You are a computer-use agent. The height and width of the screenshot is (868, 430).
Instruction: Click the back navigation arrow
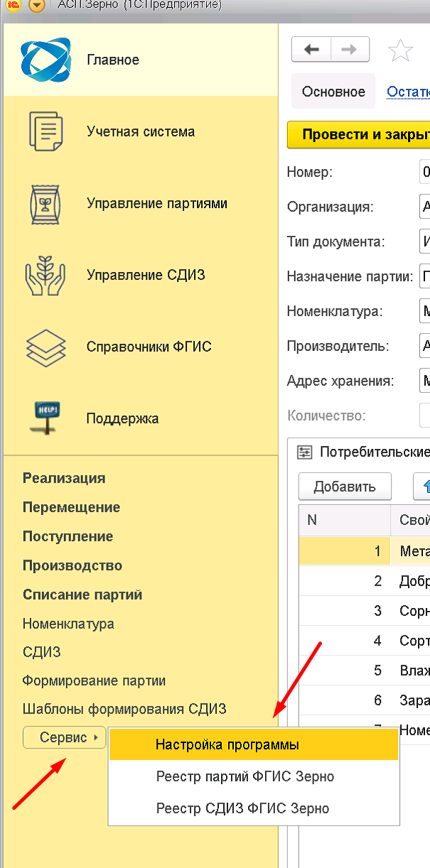(311, 50)
